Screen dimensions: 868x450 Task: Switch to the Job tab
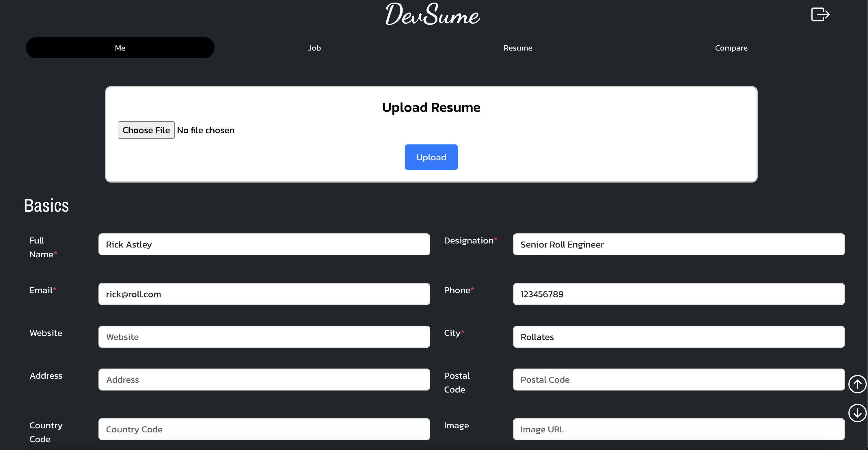pyautogui.click(x=314, y=48)
